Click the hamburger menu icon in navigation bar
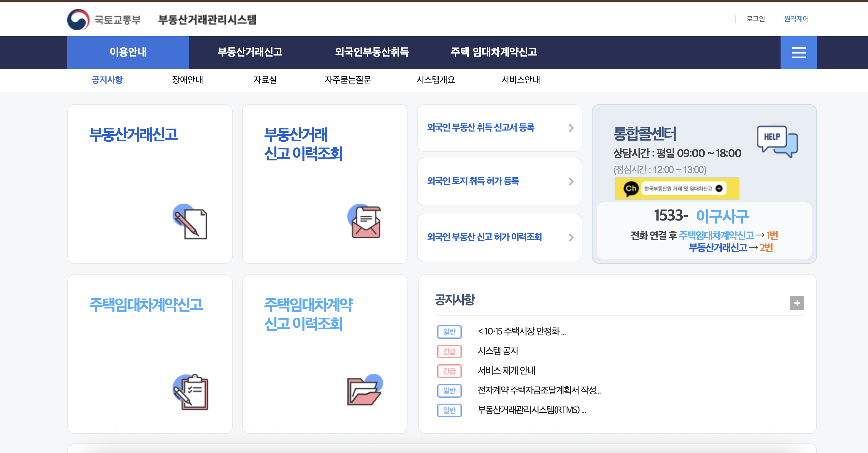Screen dimensions: 868x453 [x=798, y=53]
